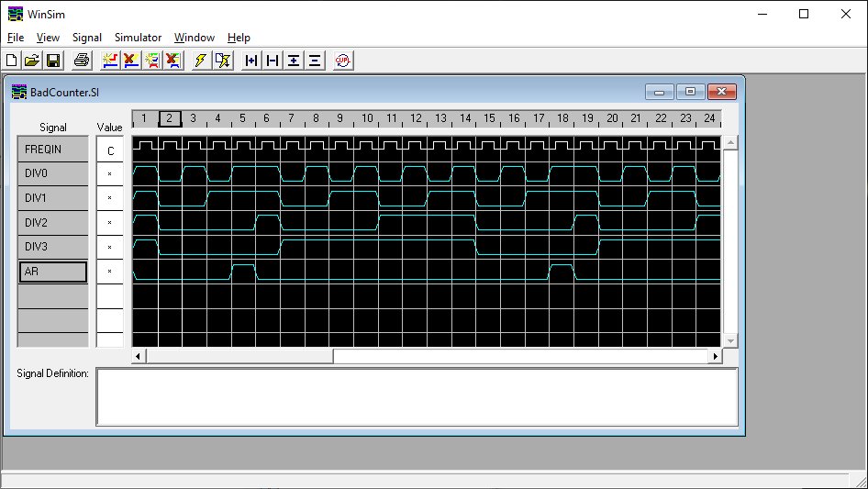Click the lightning bolt simulate icon
Image resolution: width=868 pixels, height=489 pixels.
200,61
